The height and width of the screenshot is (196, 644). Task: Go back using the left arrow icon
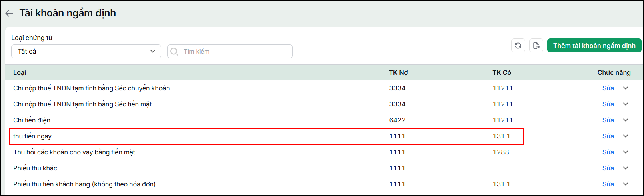coord(9,13)
